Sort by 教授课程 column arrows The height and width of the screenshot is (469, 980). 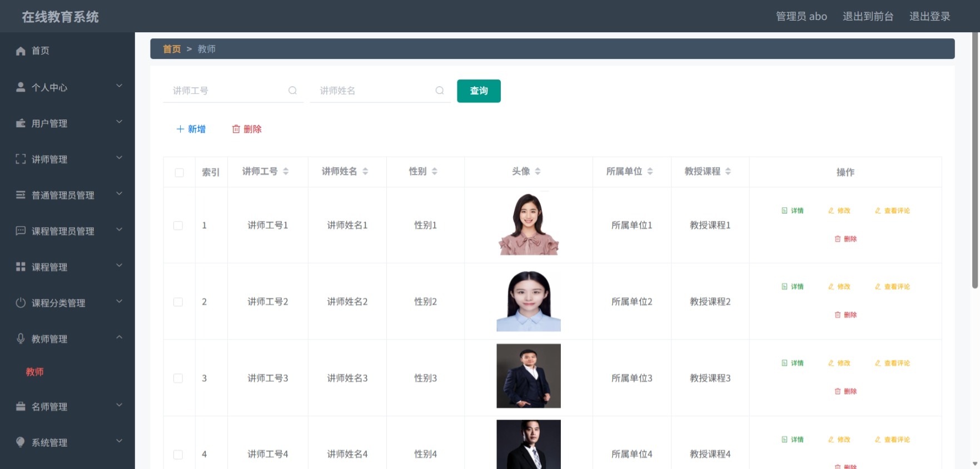(728, 171)
